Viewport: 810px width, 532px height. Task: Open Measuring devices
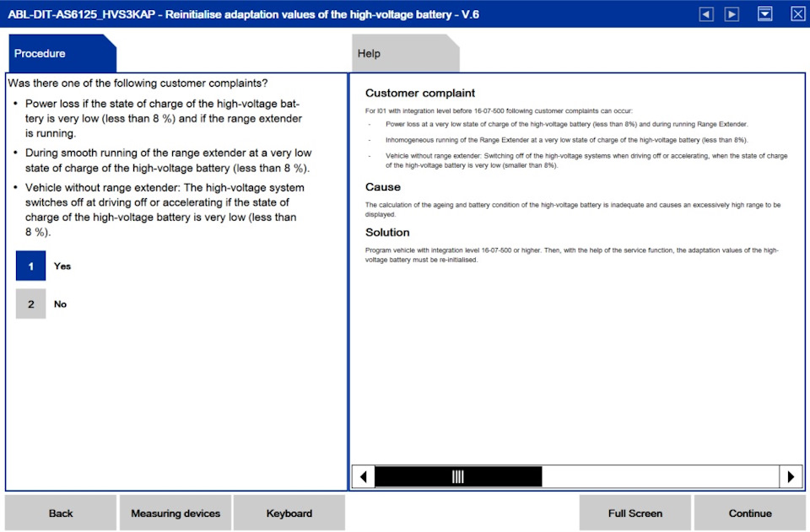175,513
